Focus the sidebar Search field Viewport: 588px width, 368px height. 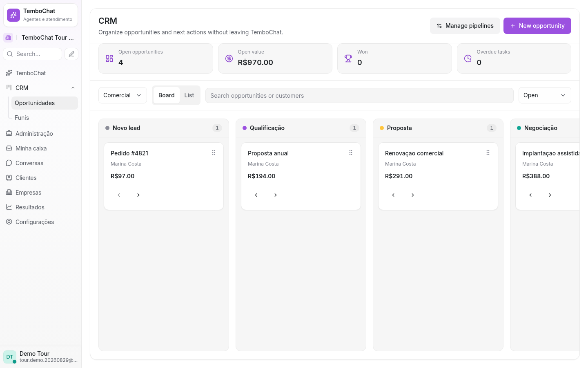[33, 54]
